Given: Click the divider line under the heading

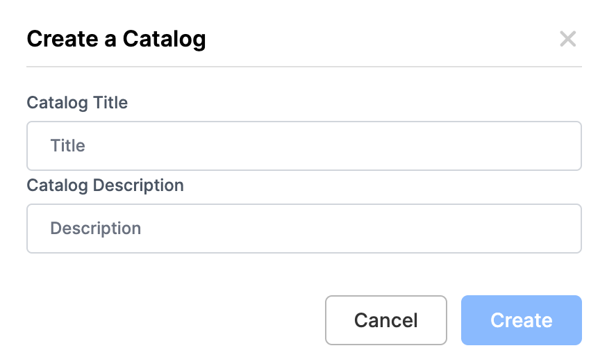Looking at the screenshot, I should tap(303, 67).
